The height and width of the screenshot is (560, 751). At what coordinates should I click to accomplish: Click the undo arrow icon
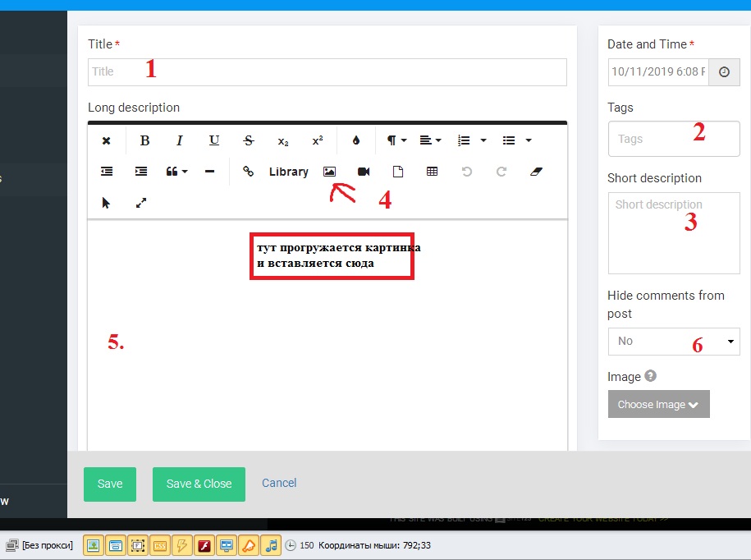466,172
